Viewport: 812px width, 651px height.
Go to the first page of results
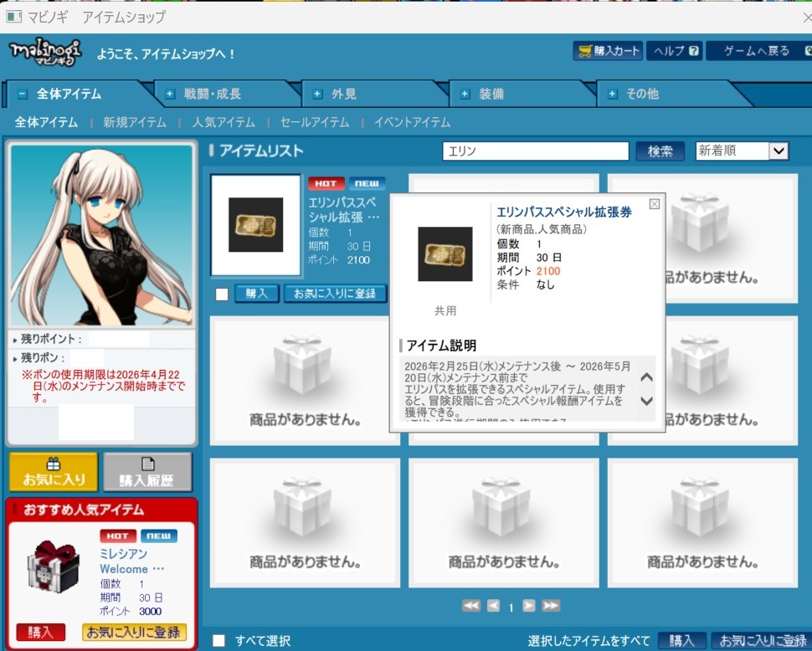471,606
